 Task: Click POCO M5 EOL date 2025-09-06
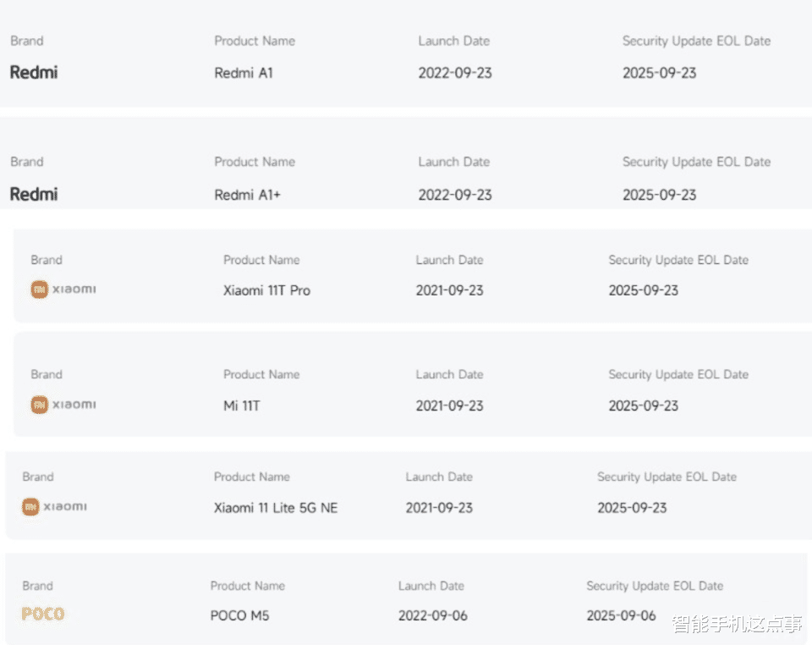click(x=621, y=616)
